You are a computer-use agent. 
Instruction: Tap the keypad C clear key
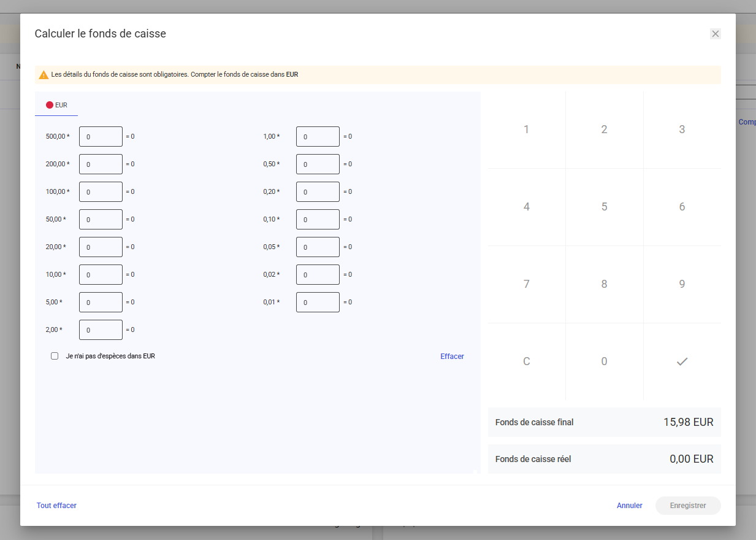point(526,361)
